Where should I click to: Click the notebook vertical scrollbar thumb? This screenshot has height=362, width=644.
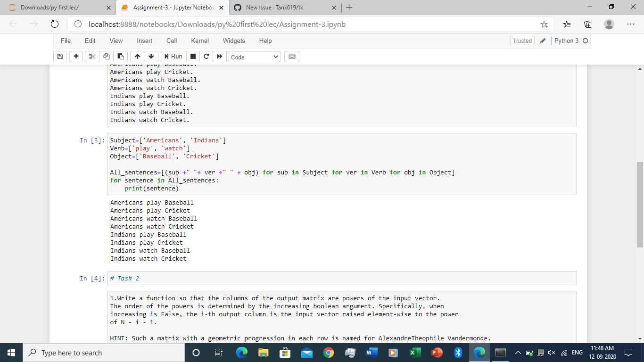[x=640, y=205]
